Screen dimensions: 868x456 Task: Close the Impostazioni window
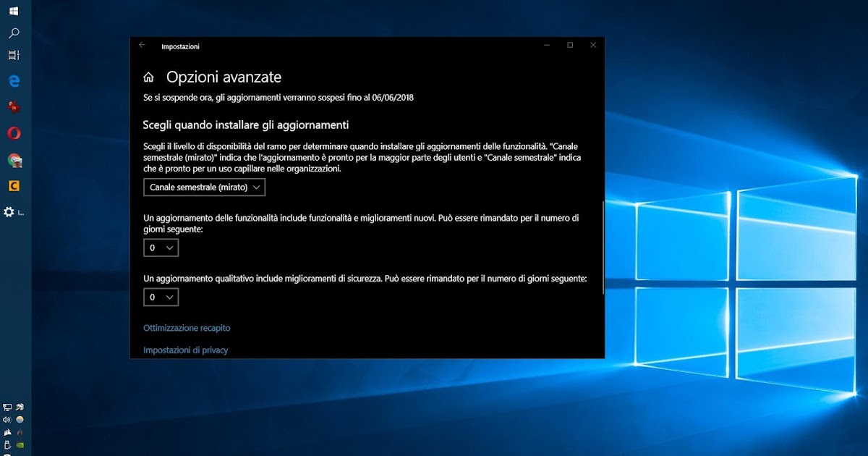pyautogui.click(x=593, y=46)
